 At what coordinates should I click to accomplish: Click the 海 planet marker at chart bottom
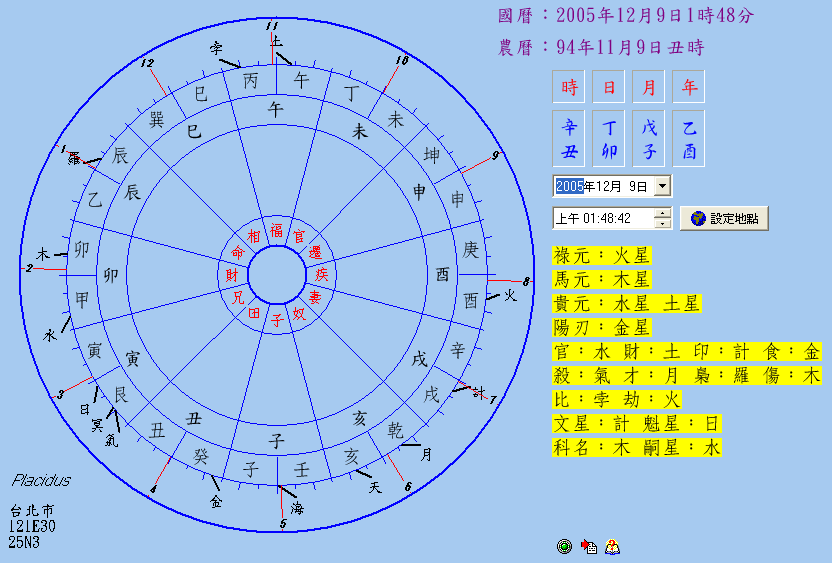pos(297,508)
